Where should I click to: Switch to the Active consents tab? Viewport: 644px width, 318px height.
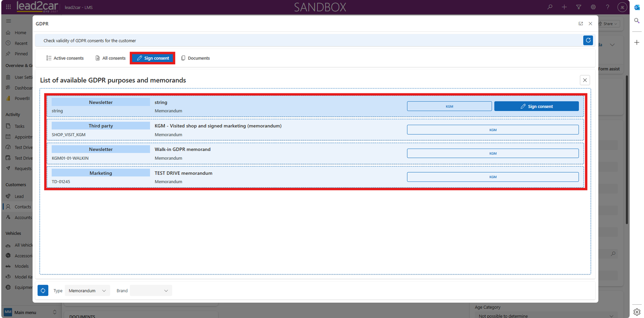pyautogui.click(x=65, y=58)
